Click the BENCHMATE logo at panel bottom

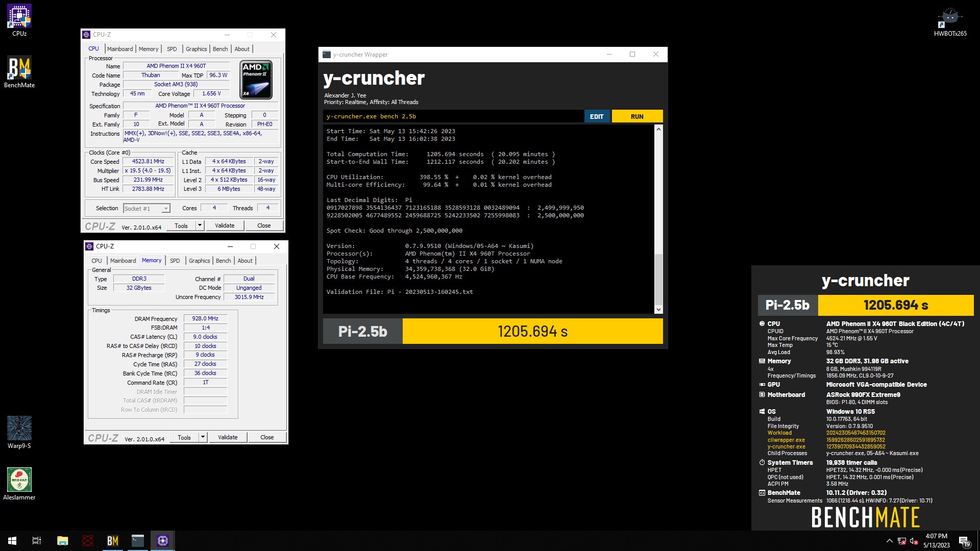pos(865,517)
